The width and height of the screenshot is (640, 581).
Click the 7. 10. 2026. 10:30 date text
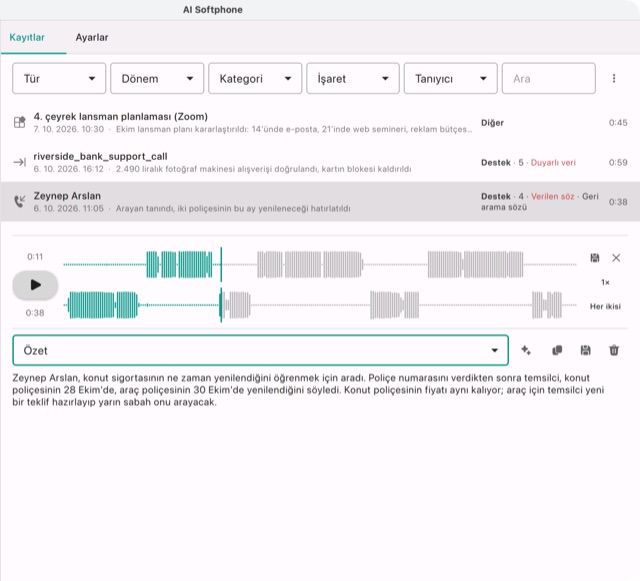(x=69, y=129)
